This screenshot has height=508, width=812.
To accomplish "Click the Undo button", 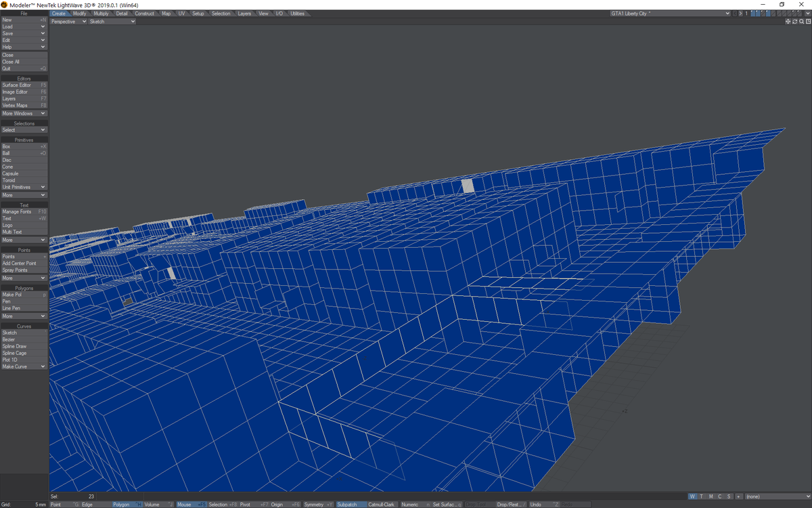I will pos(544,505).
